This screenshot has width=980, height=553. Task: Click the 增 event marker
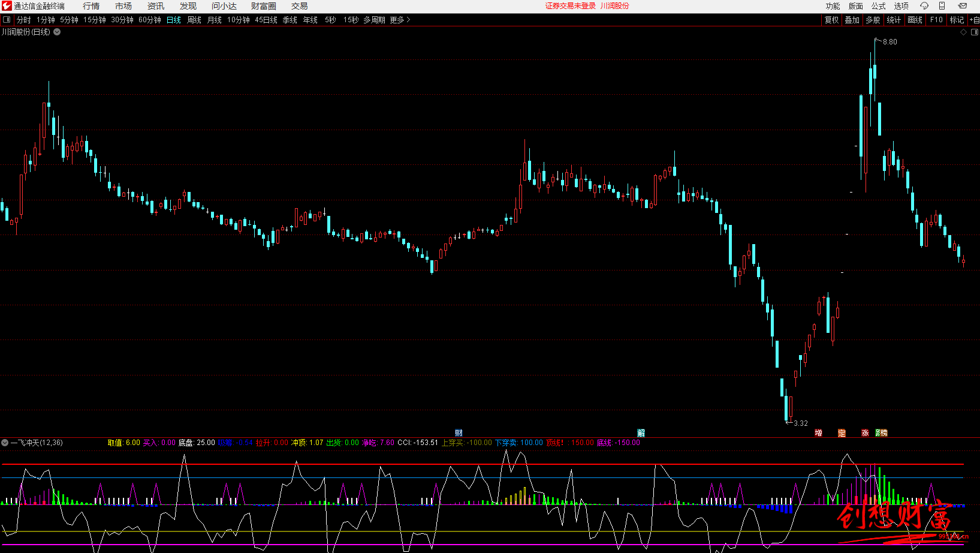819,433
